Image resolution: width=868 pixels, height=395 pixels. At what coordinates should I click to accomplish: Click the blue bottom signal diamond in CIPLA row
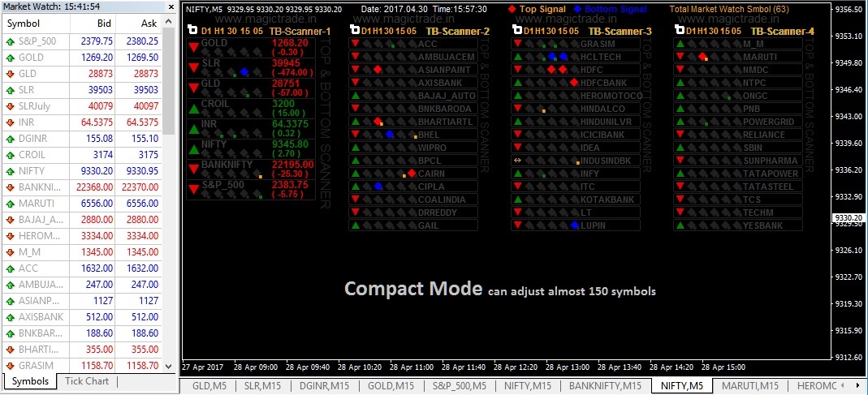click(x=378, y=187)
